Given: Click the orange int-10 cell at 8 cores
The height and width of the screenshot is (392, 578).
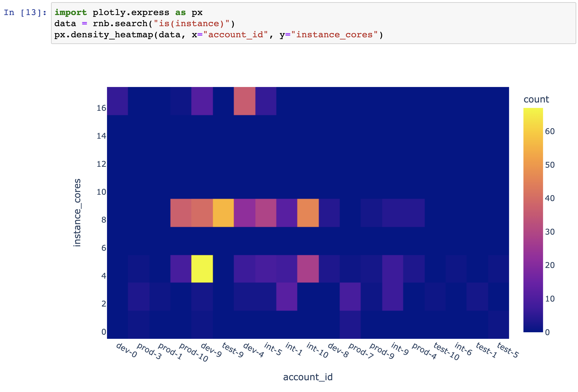Looking at the screenshot, I should tap(308, 213).
